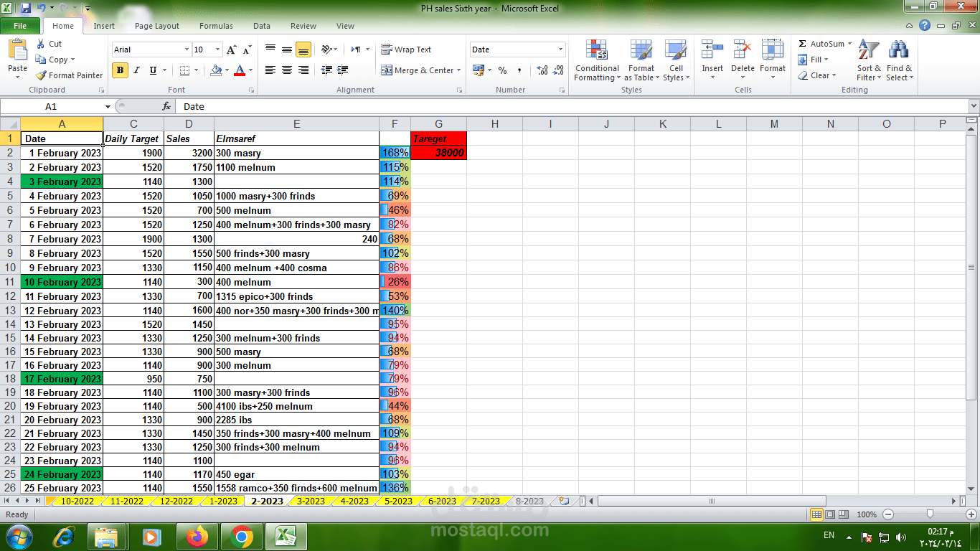Click Increase Decimal in the Number group
The width and height of the screenshot is (980, 551).
point(542,70)
